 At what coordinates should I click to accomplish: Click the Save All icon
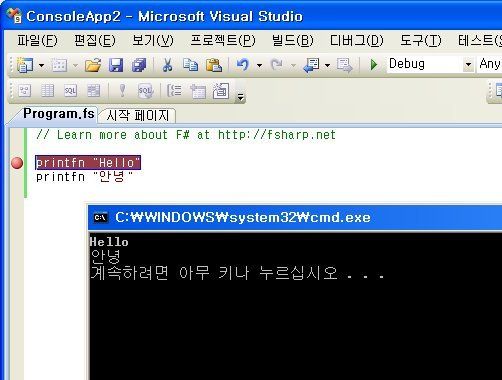coord(139,65)
